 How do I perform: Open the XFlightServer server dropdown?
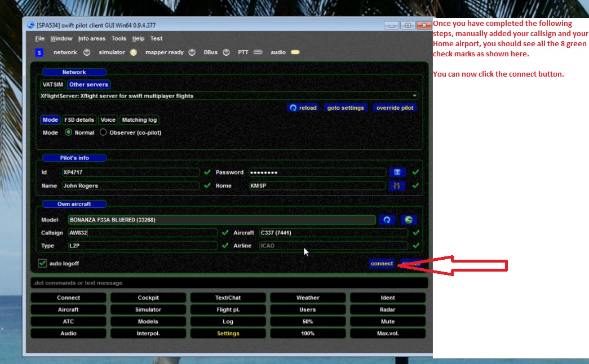229,96
